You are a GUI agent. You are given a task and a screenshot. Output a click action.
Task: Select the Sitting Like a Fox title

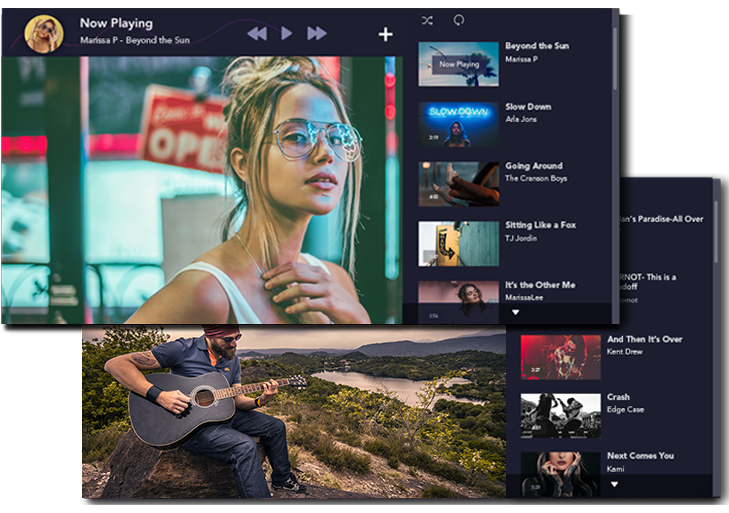(541, 225)
